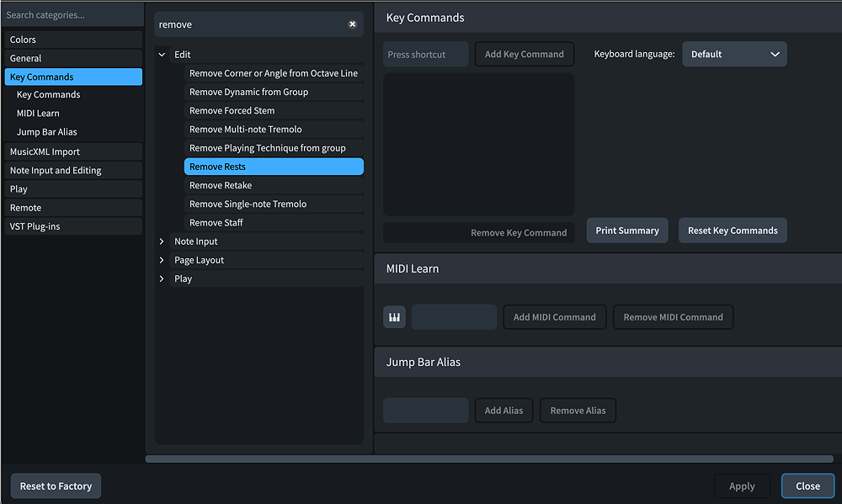Select the Colors category in the sidebar

[72, 39]
